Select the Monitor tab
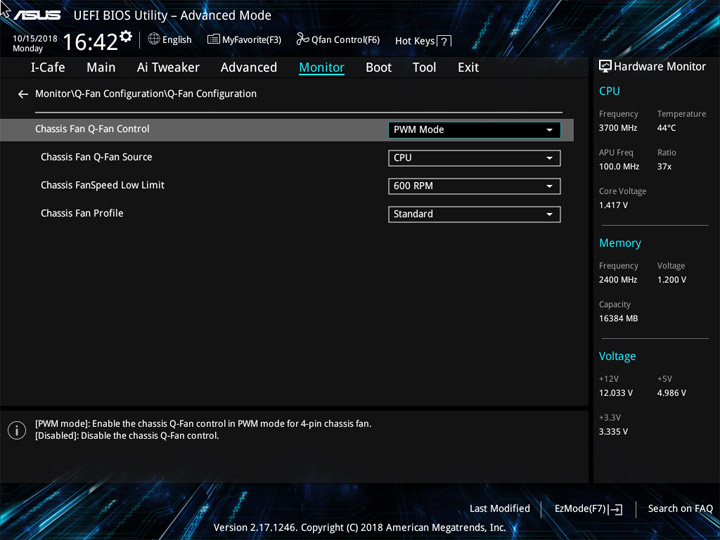Viewport: 720px width, 540px height. (321, 68)
